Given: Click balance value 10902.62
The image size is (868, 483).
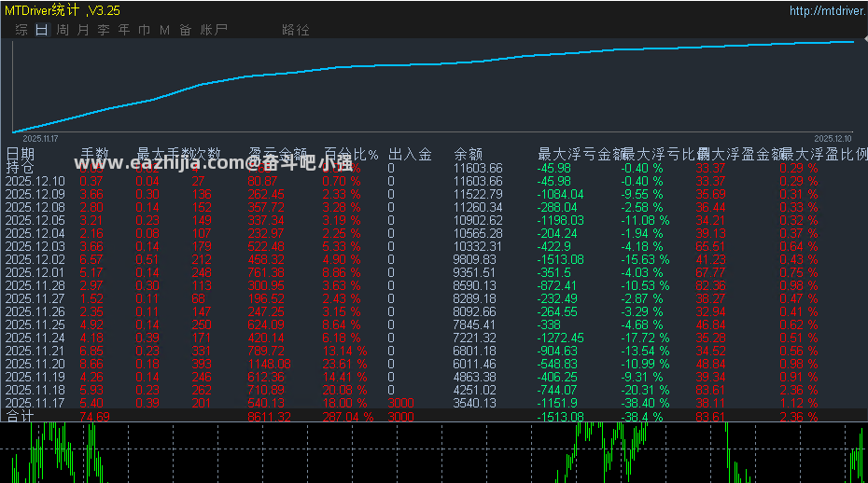Looking at the screenshot, I should [x=478, y=220].
